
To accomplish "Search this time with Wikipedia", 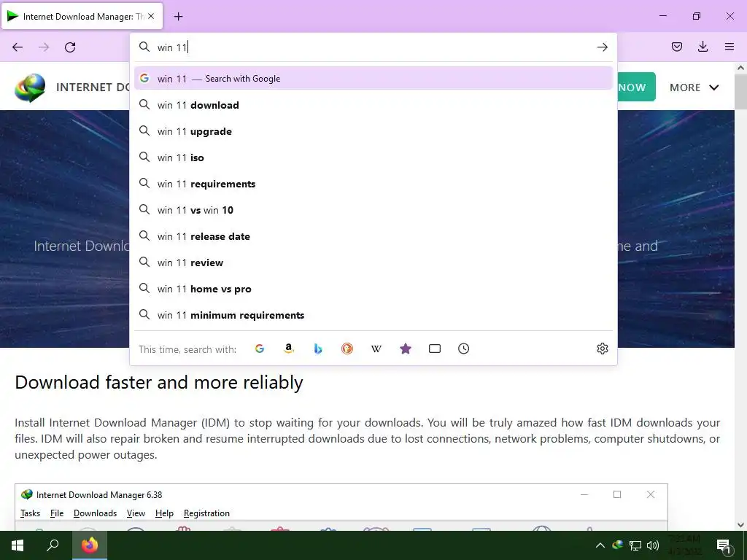I will pyautogui.click(x=376, y=349).
